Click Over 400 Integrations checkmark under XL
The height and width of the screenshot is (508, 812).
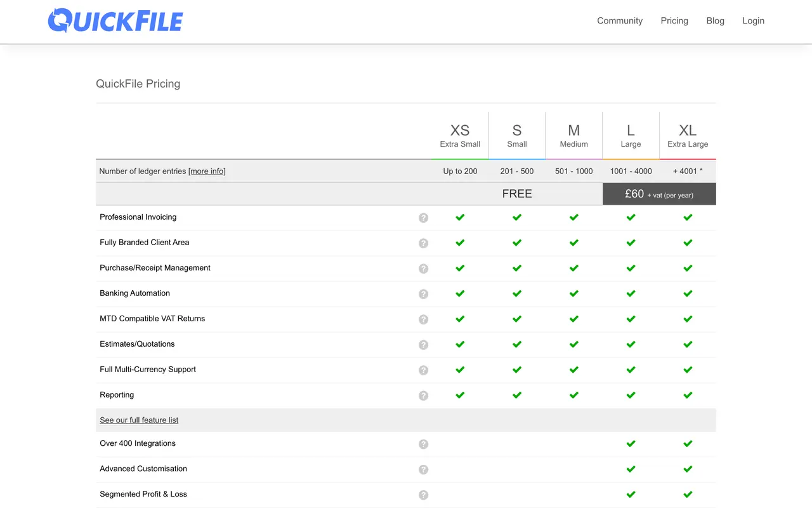(x=688, y=444)
